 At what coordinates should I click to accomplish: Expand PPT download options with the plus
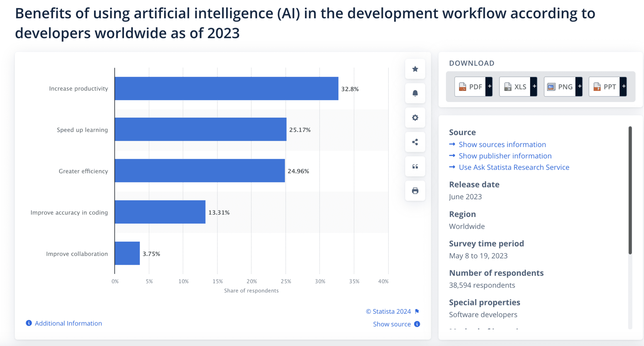tap(623, 86)
